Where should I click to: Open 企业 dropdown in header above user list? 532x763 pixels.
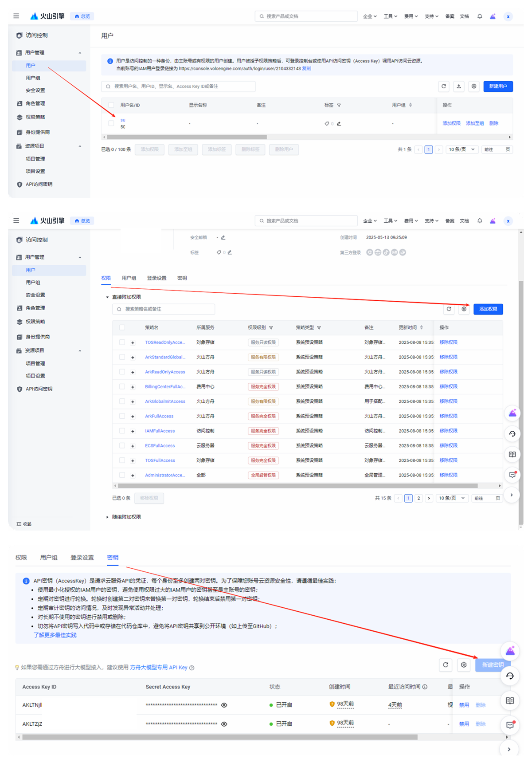pos(370,16)
